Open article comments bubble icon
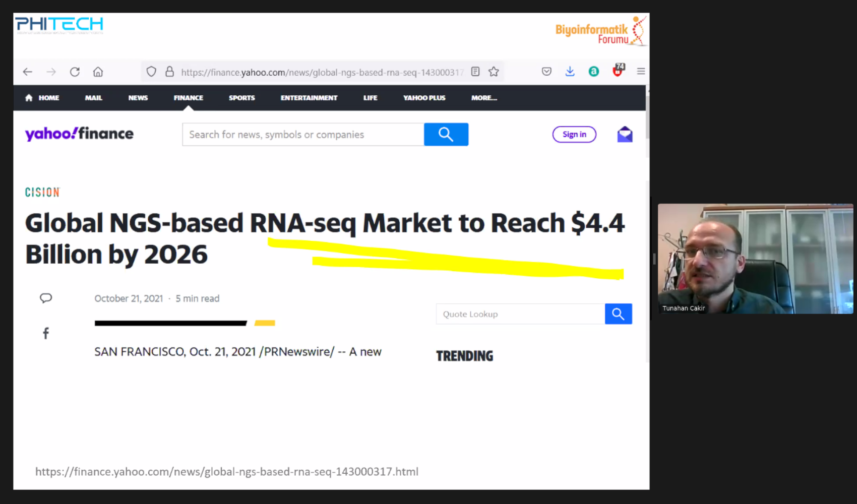The width and height of the screenshot is (857, 504). pyautogui.click(x=46, y=298)
